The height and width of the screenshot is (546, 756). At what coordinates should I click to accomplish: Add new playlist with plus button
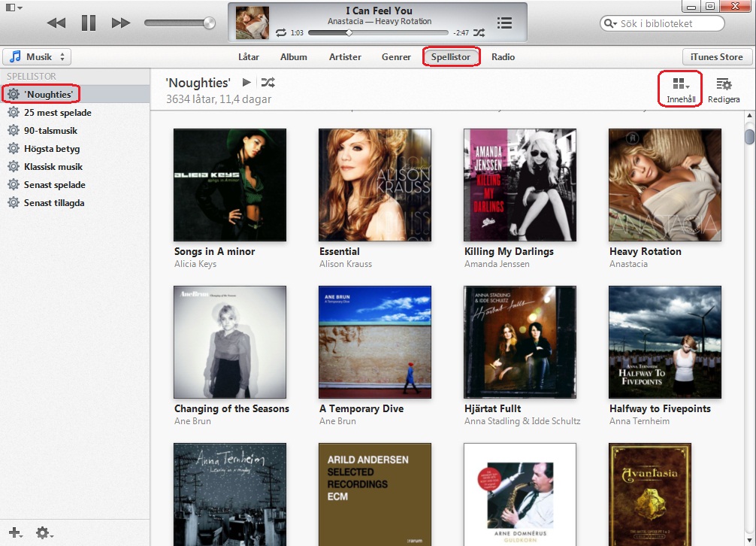pyautogui.click(x=15, y=532)
